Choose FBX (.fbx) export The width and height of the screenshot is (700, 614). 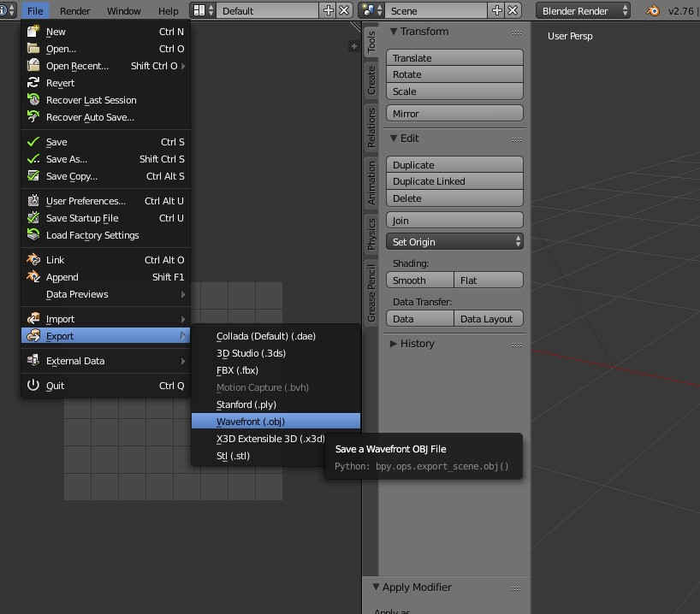pos(276,370)
